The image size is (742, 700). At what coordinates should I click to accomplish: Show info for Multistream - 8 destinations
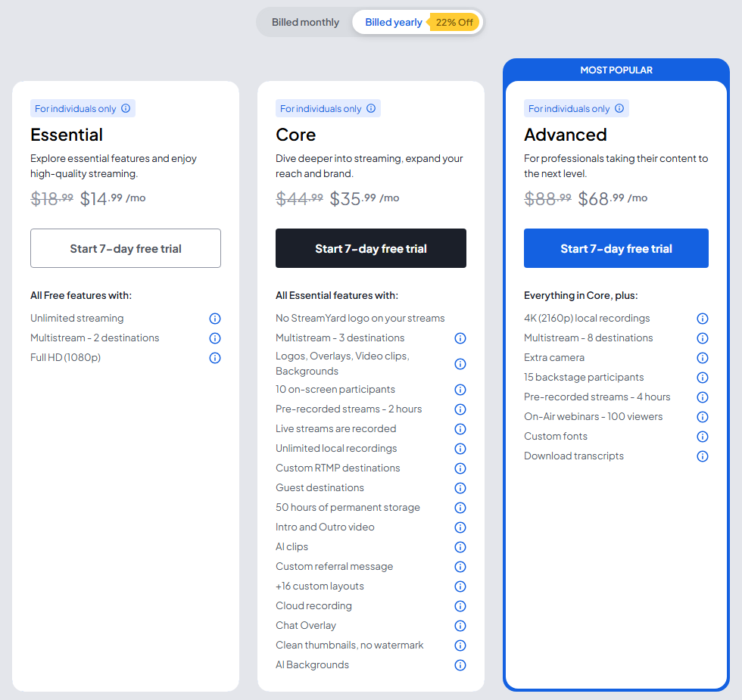[x=703, y=338]
